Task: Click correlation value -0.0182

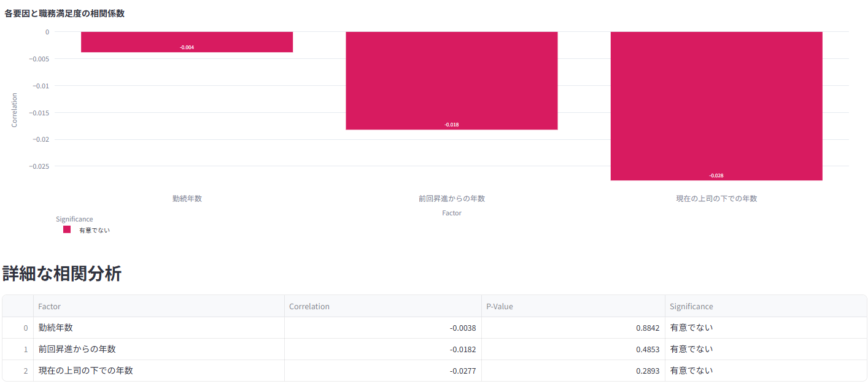Action: [382, 349]
